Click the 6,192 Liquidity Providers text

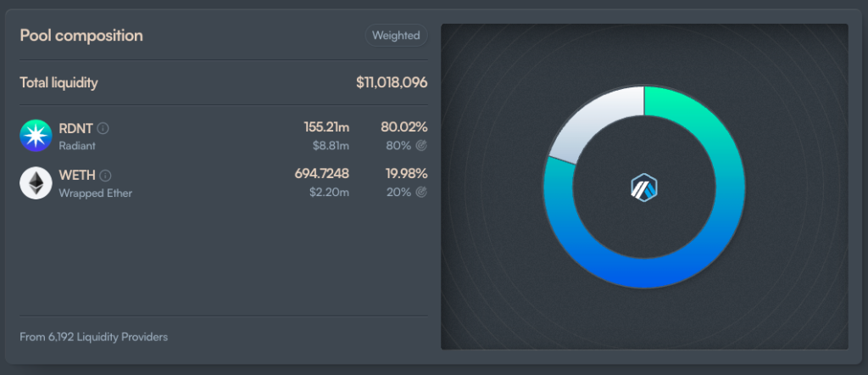[x=93, y=337]
